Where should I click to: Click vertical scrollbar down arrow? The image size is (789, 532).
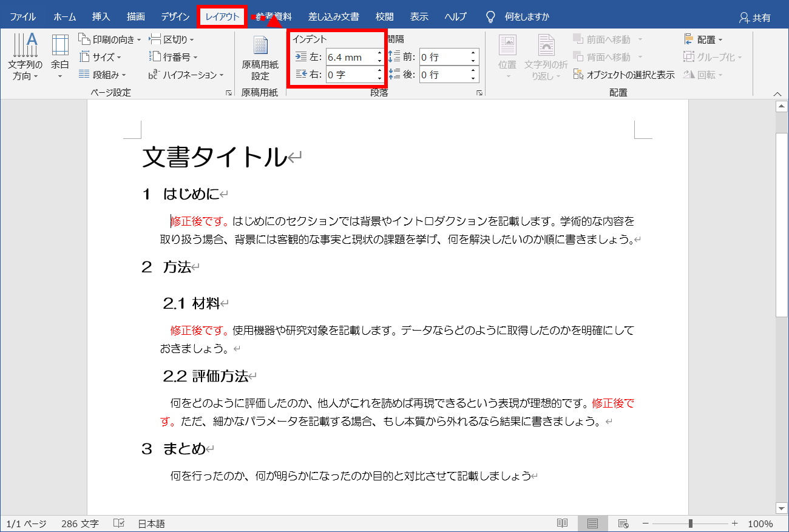(782, 508)
